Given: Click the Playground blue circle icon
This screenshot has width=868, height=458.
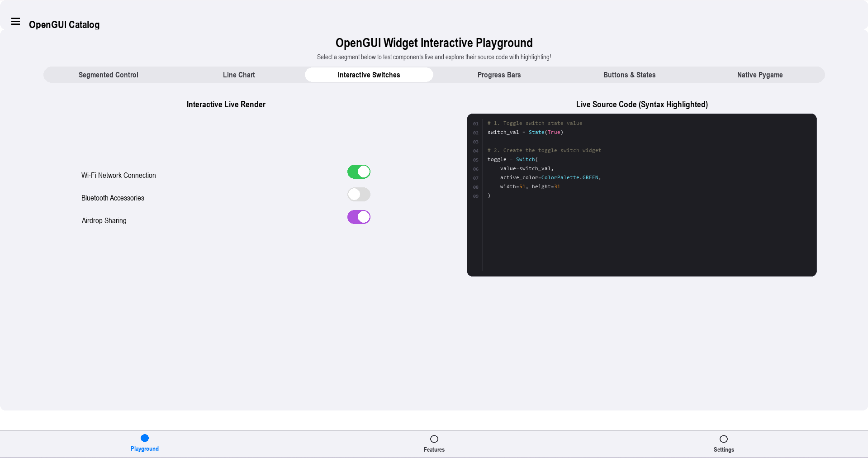Looking at the screenshot, I should [145, 438].
